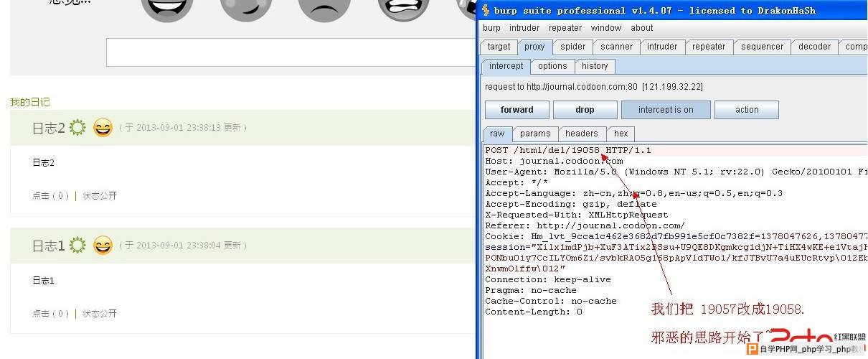Viewport: 868px width, 359px height.
Task: Switch to the sequencer tab
Action: coord(763,47)
